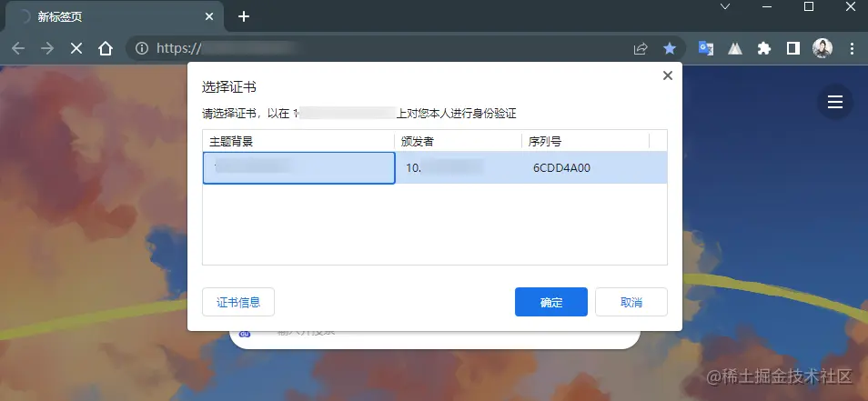Select the issuer cell starting with 10.
This screenshot has height=401, width=868.
[x=458, y=168]
